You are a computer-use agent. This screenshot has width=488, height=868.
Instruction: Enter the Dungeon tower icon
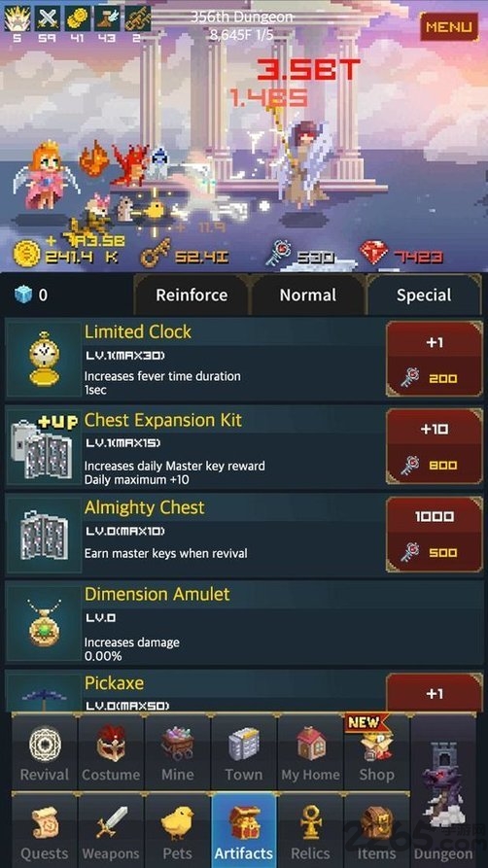443,791
